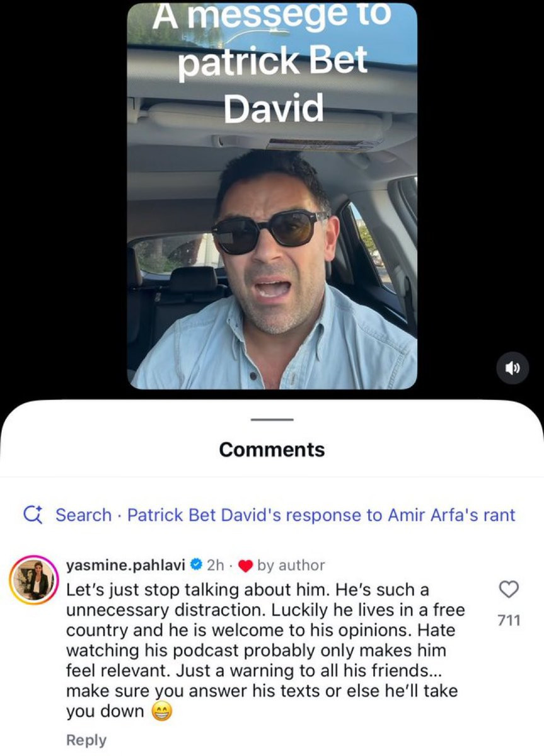The width and height of the screenshot is (544, 756).
Task: Tap the red heart liked-by-author icon
Action: (x=246, y=566)
